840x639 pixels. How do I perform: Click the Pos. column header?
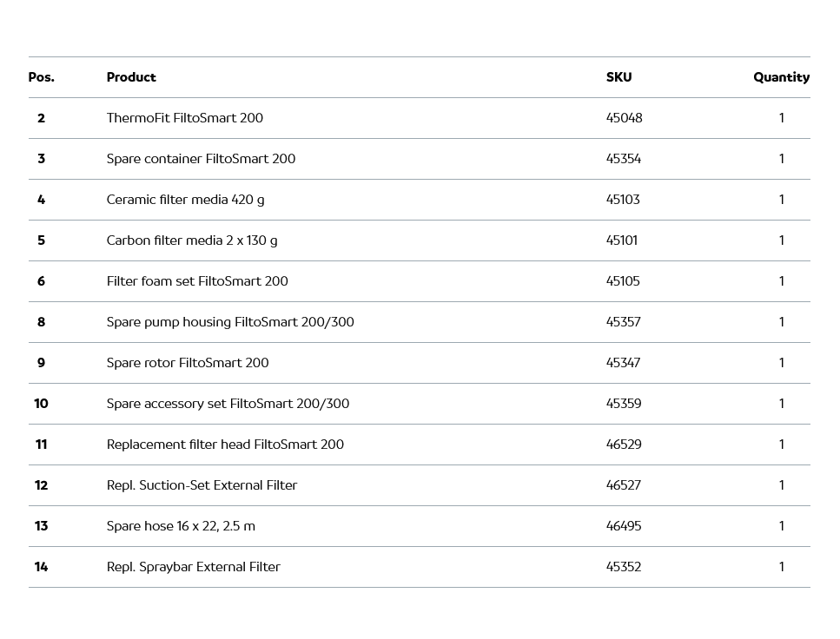pos(41,77)
